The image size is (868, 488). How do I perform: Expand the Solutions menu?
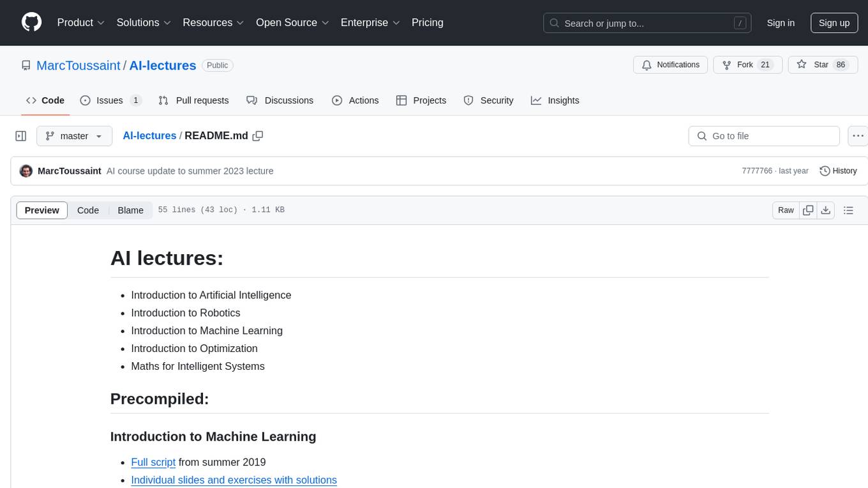click(144, 22)
